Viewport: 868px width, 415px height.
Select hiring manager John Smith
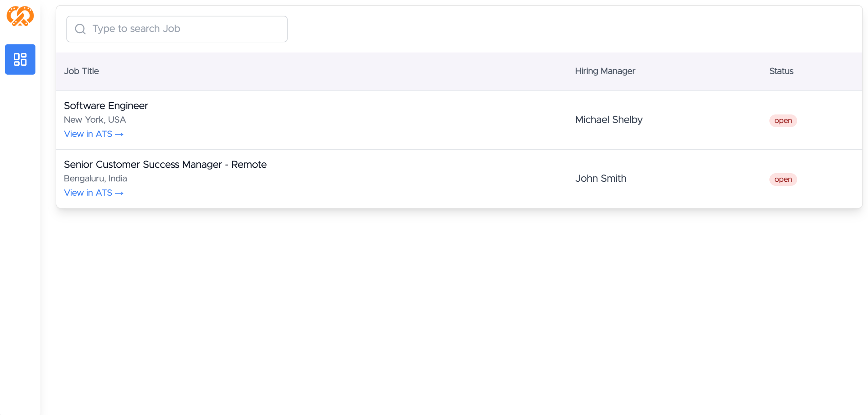click(x=600, y=178)
